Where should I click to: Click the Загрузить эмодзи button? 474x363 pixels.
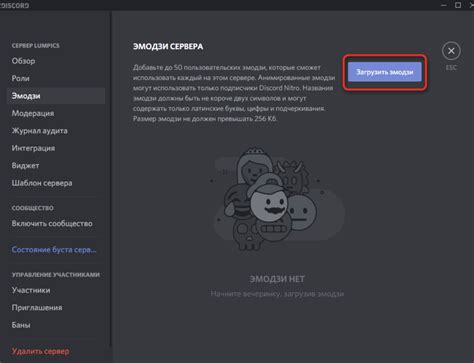coord(385,72)
